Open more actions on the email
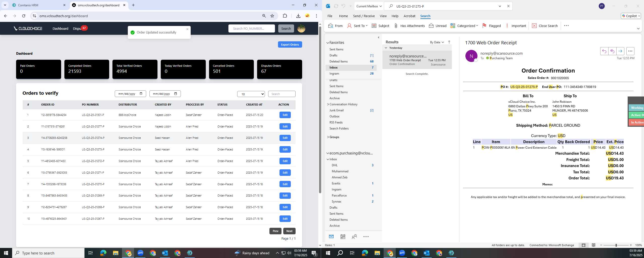The image size is (644, 258). [x=630, y=51]
